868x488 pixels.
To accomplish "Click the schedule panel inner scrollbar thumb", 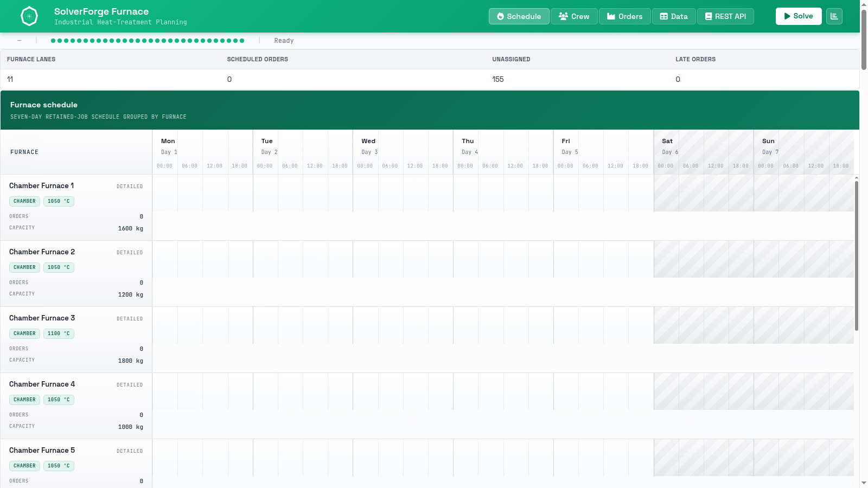I will click(x=857, y=255).
